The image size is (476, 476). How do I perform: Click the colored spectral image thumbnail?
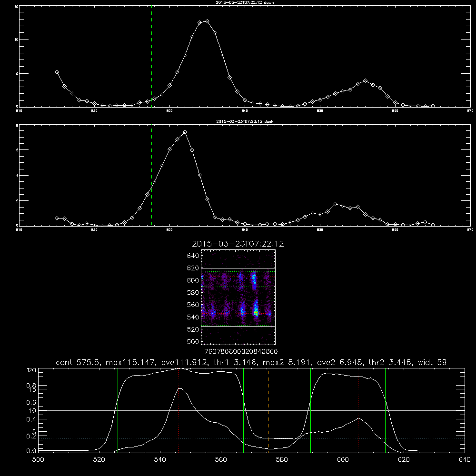coord(238,297)
